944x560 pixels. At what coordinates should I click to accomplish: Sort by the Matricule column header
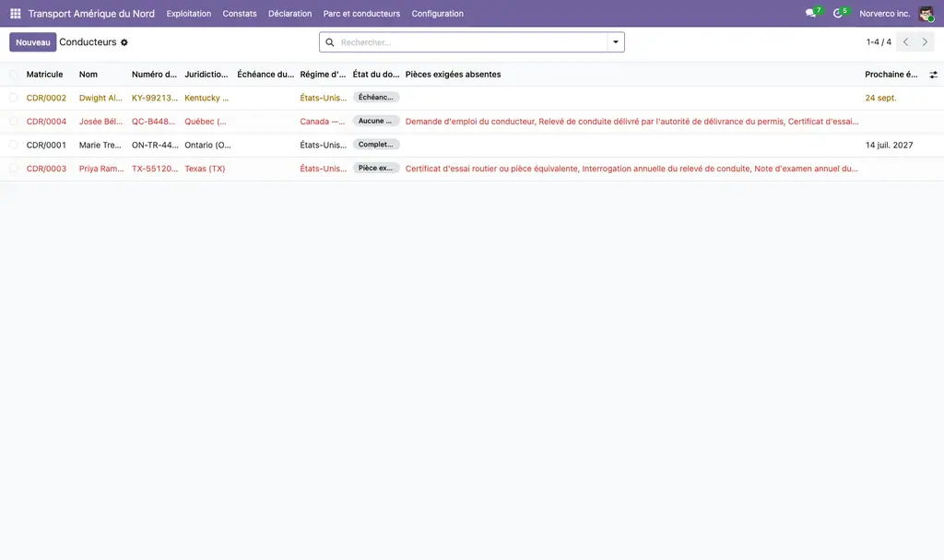pos(44,75)
